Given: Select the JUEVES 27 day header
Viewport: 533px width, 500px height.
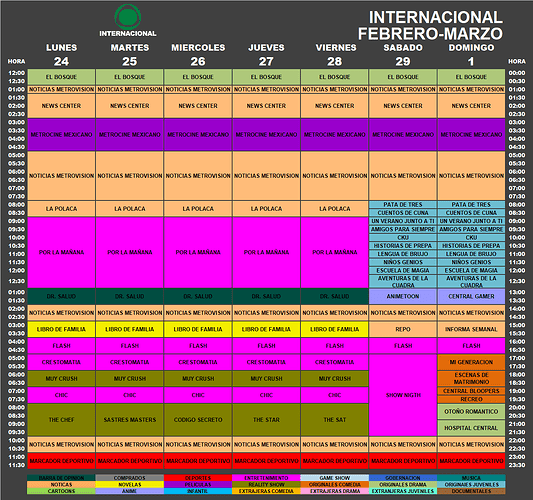Looking at the screenshot, I should tap(266, 54).
